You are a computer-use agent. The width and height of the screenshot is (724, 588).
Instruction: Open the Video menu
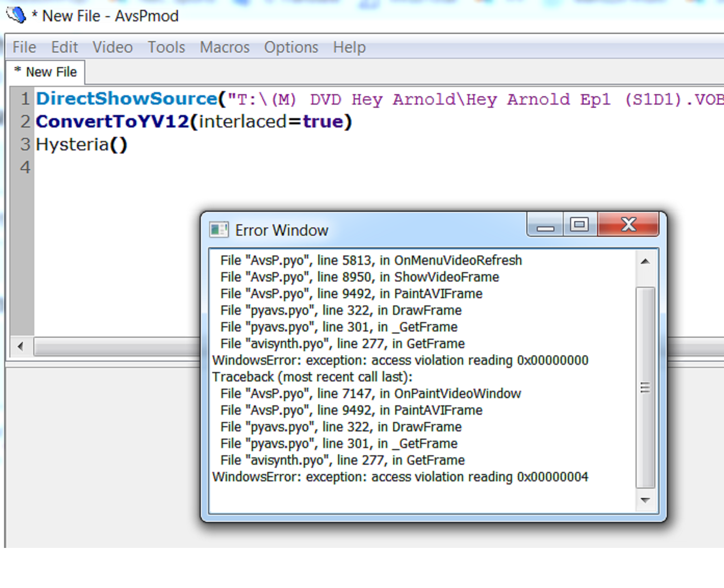pyautogui.click(x=112, y=47)
